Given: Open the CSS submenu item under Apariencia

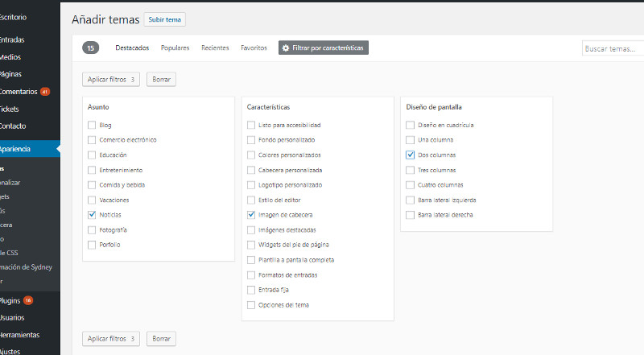Looking at the screenshot, I should click(9, 253).
